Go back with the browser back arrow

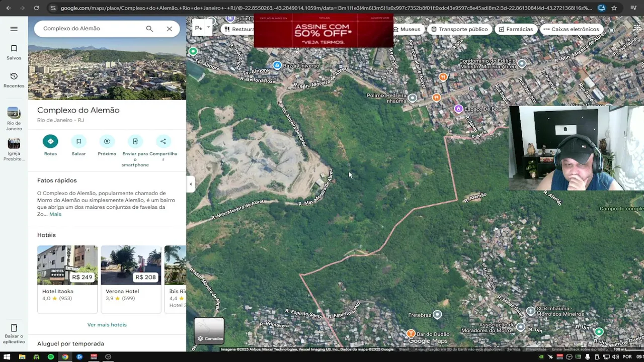pyautogui.click(x=9, y=8)
